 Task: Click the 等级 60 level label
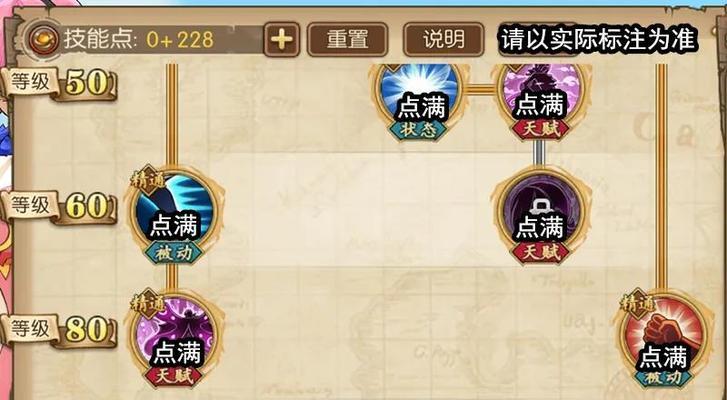click(x=58, y=207)
